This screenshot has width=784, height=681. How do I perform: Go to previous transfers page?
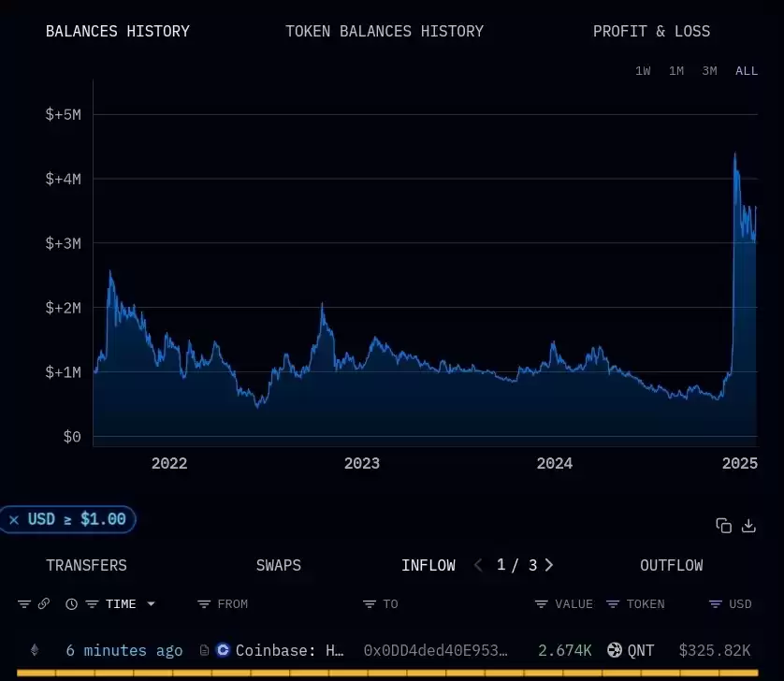click(x=478, y=565)
